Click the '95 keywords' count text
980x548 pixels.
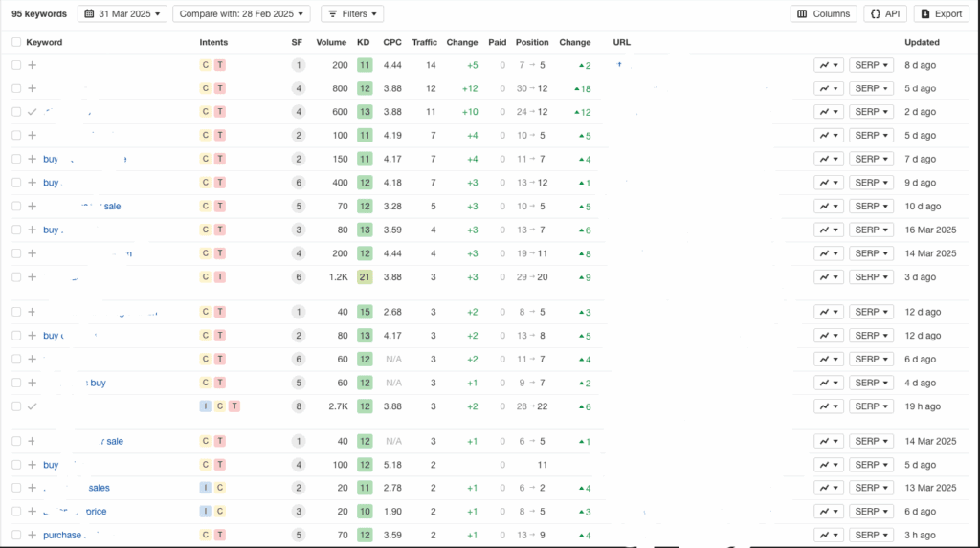tap(38, 13)
